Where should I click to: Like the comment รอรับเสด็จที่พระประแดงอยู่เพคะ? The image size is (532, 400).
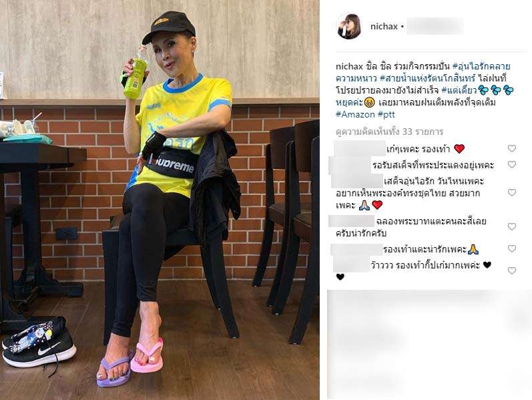(512, 164)
